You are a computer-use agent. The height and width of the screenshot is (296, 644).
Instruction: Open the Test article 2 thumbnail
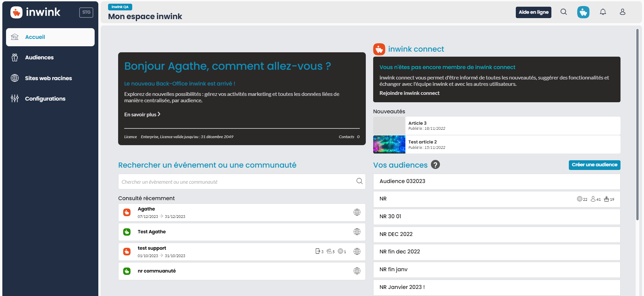(389, 144)
